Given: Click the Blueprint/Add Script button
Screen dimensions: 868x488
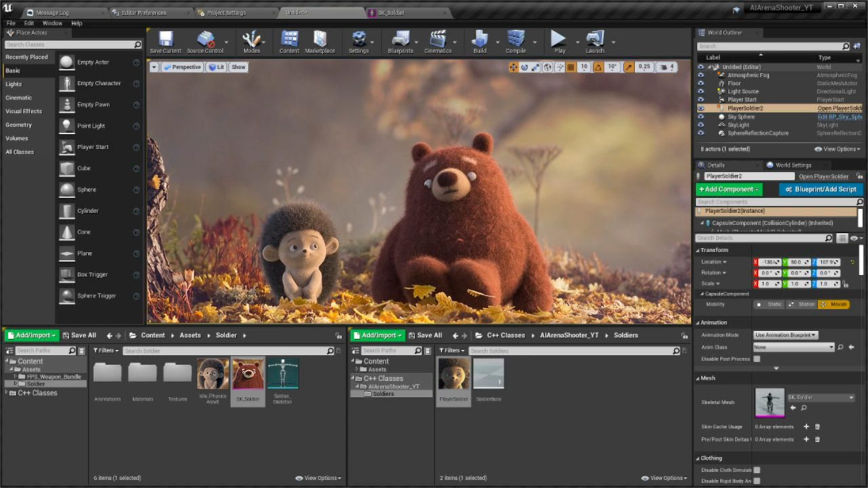Looking at the screenshot, I should (x=821, y=189).
